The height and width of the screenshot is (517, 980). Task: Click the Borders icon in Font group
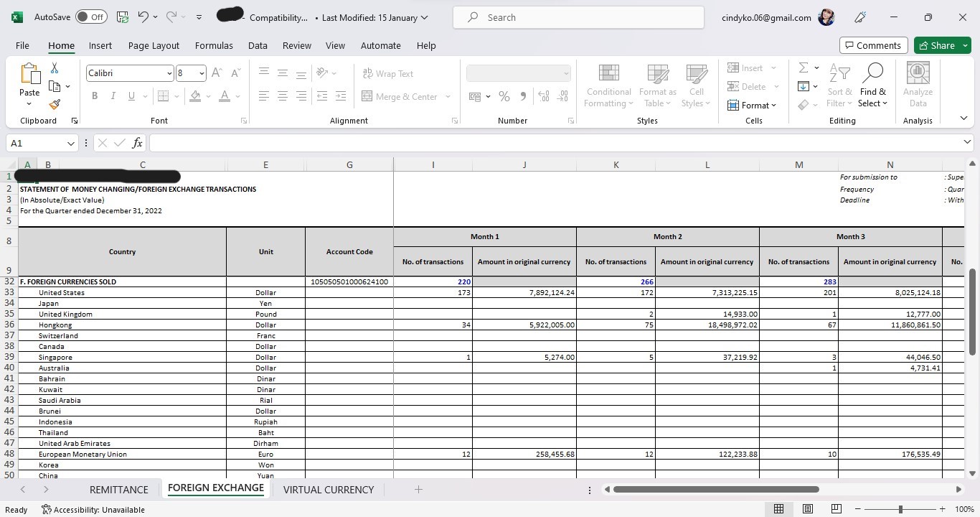163,96
